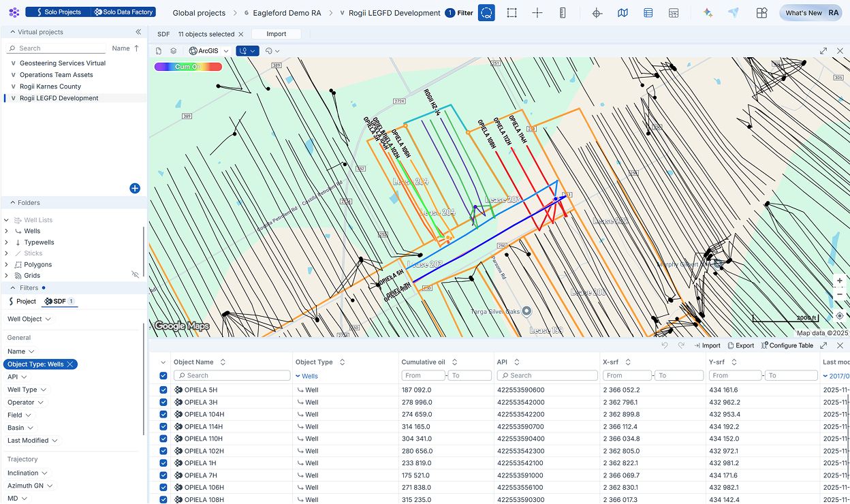The image size is (850, 504).
Task: Open the table view icon
Action: point(648,13)
